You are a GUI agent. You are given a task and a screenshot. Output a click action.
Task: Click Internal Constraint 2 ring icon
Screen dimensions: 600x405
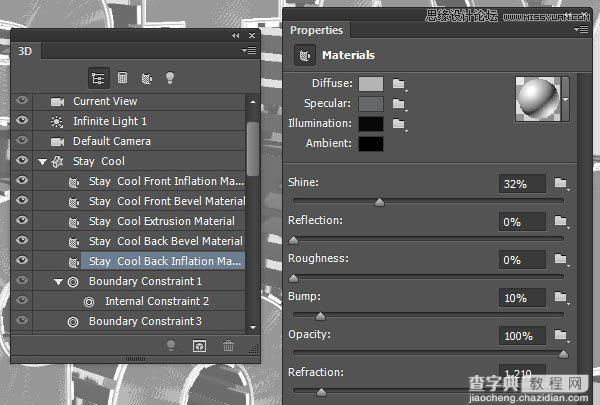click(89, 302)
